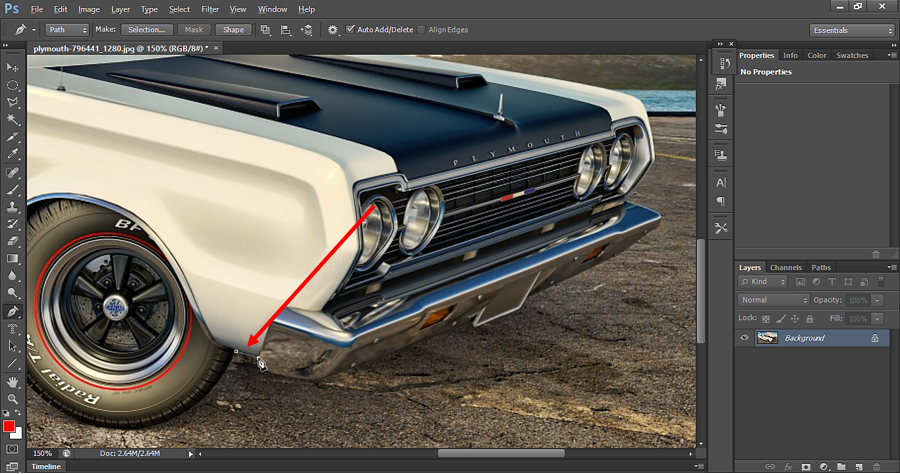Viewport: 900px width, 474px height.
Task: Click the red foreground color swatch
Action: [9, 426]
